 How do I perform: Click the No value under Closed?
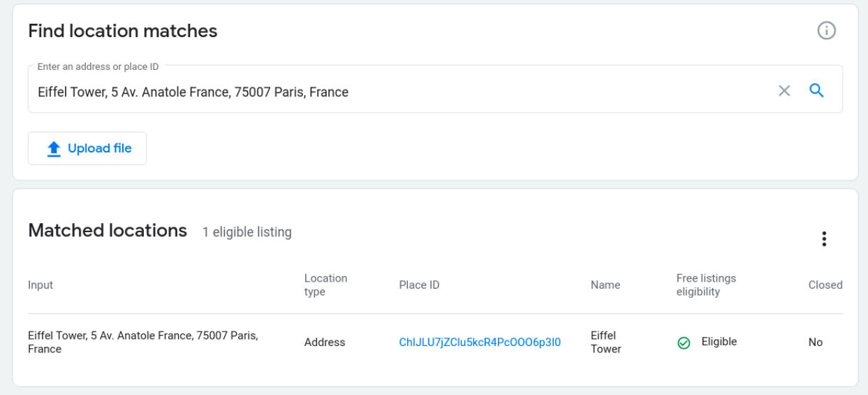815,343
